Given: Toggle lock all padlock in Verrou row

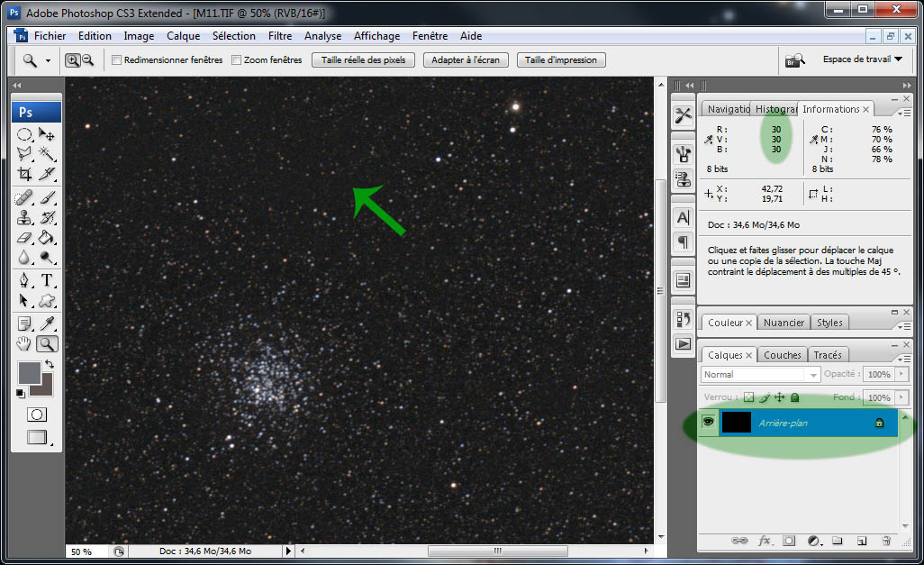Looking at the screenshot, I should click(794, 397).
